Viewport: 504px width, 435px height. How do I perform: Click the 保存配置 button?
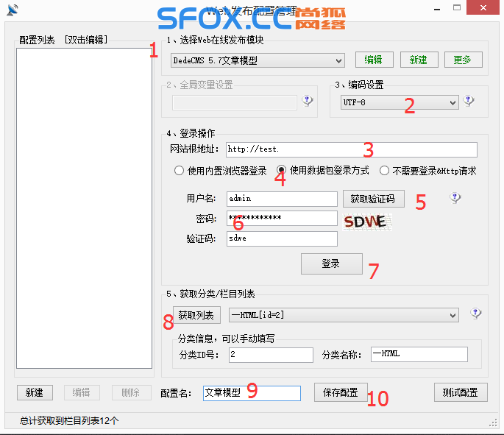pyautogui.click(x=341, y=392)
